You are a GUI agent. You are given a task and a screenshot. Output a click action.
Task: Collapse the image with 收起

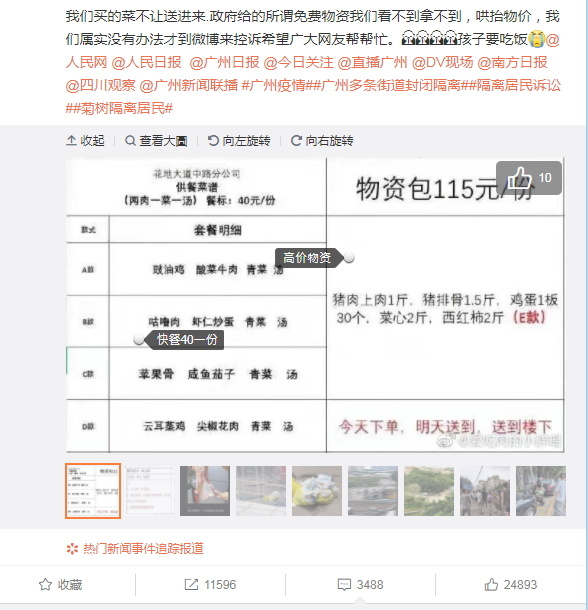[x=85, y=140]
